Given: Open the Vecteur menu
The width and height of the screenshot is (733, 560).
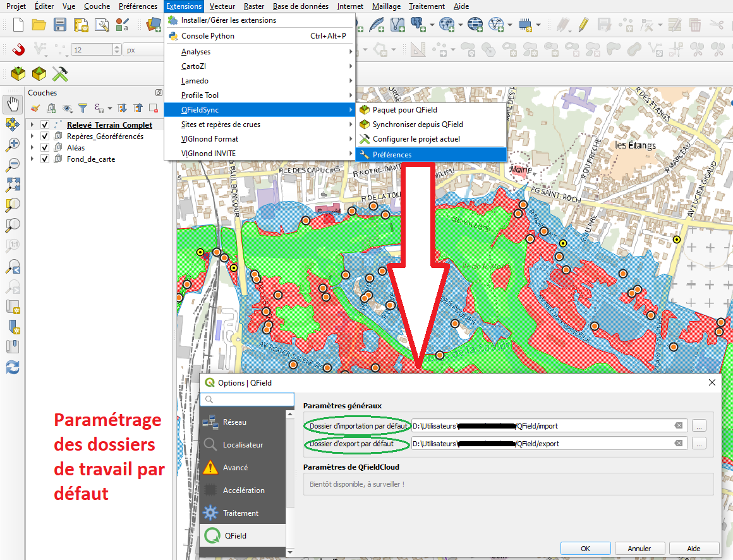Looking at the screenshot, I should coord(222,6).
